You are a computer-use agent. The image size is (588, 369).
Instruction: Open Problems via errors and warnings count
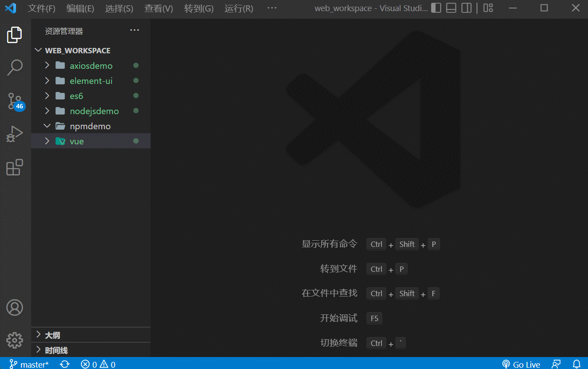coord(98,364)
